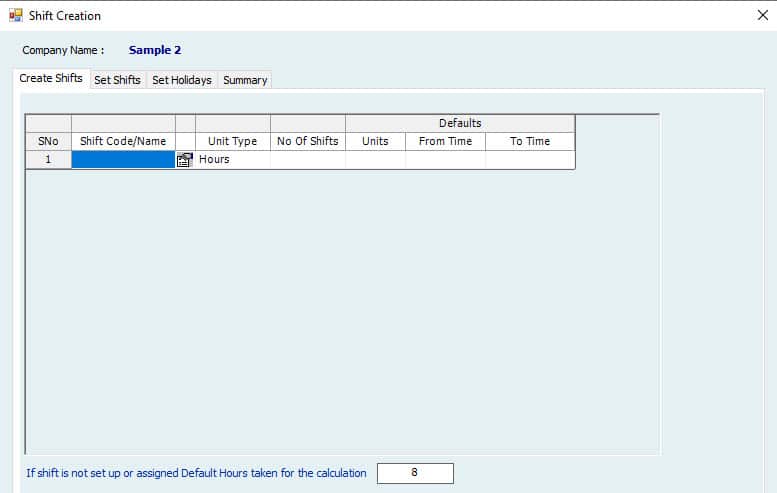Viewport: 777px width, 493px height.
Task: Click the No Of Shifts cell in row 1
Action: coord(308,160)
